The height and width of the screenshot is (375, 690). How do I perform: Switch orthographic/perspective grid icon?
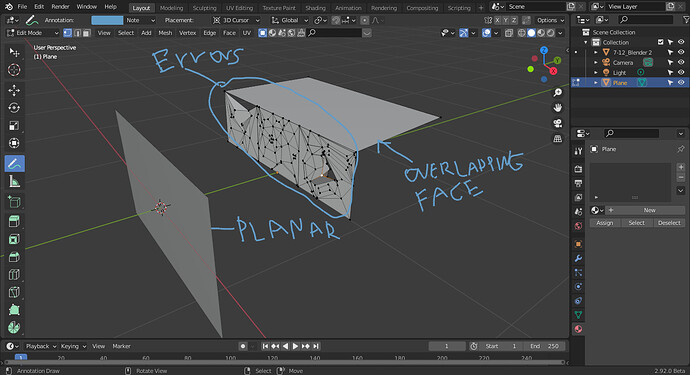tap(558, 139)
